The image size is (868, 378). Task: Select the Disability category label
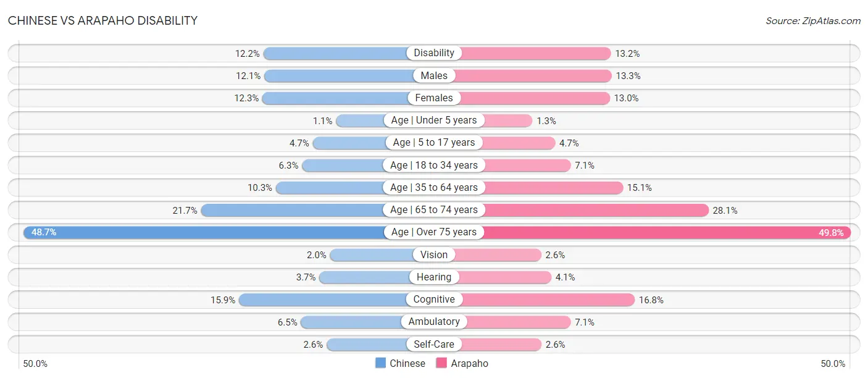[434, 53]
